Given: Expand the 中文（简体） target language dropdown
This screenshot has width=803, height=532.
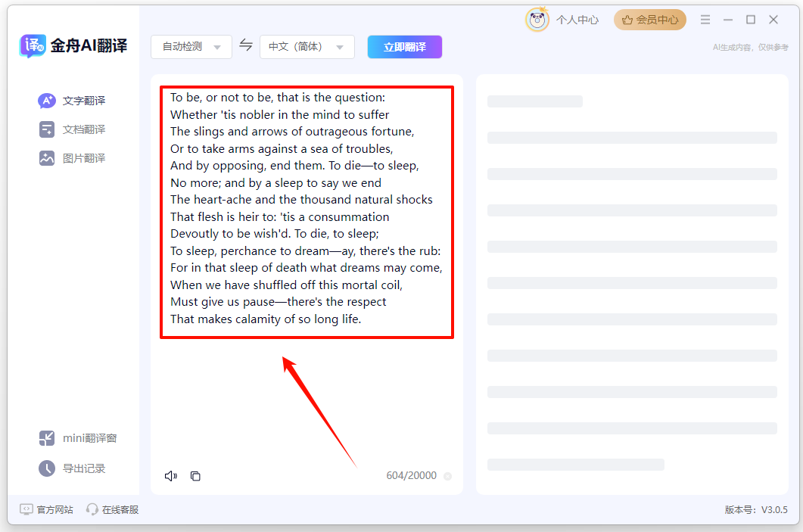Looking at the screenshot, I should coord(307,47).
